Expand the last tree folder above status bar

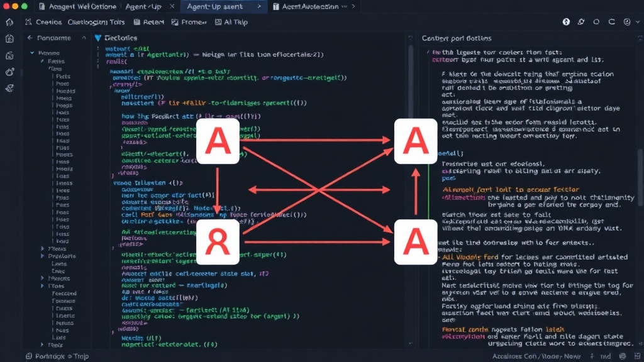click(42, 345)
